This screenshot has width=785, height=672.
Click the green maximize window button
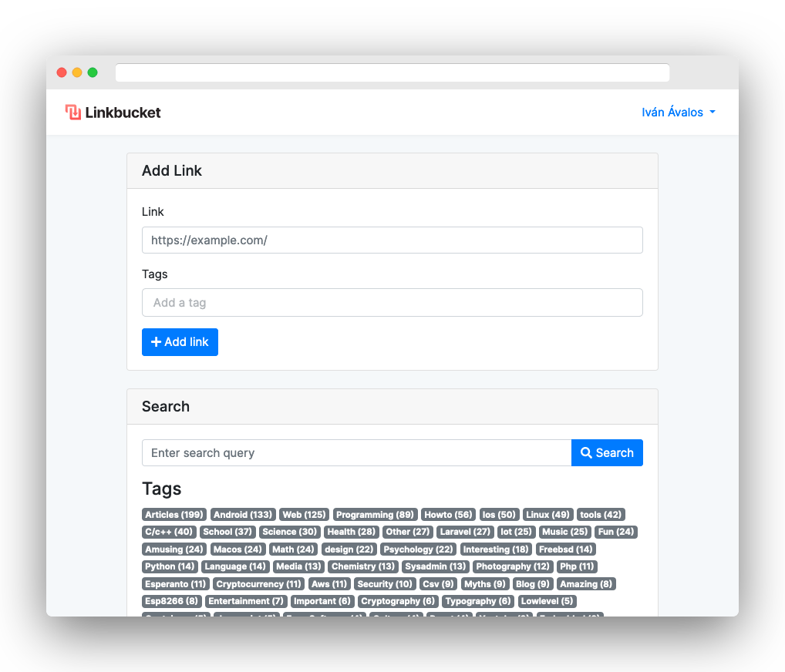(x=93, y=72)
